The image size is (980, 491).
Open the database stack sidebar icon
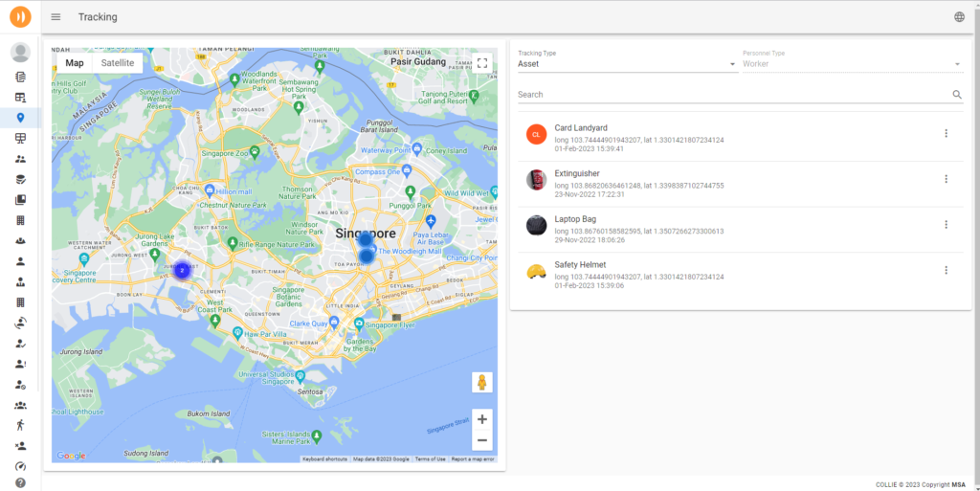[x=21, y=179]
